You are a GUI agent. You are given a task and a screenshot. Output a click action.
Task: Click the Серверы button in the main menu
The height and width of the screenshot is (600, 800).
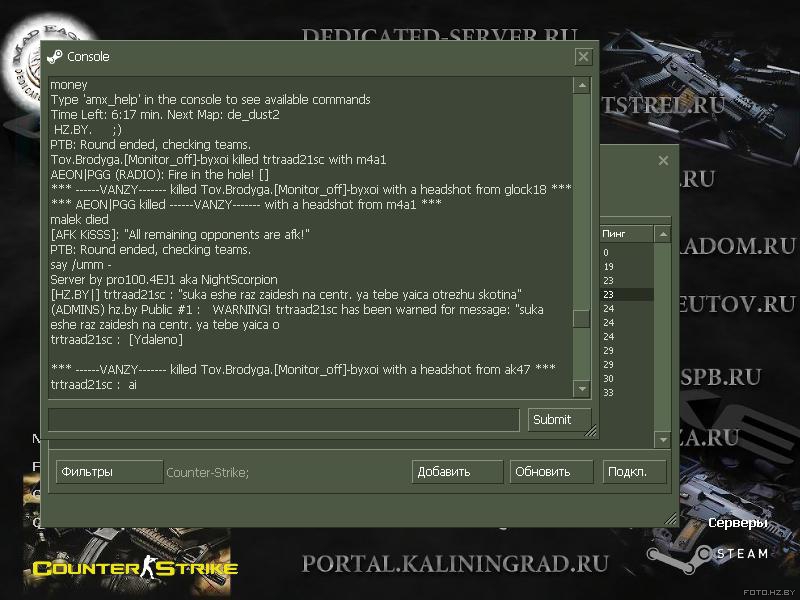coord(738,523)
